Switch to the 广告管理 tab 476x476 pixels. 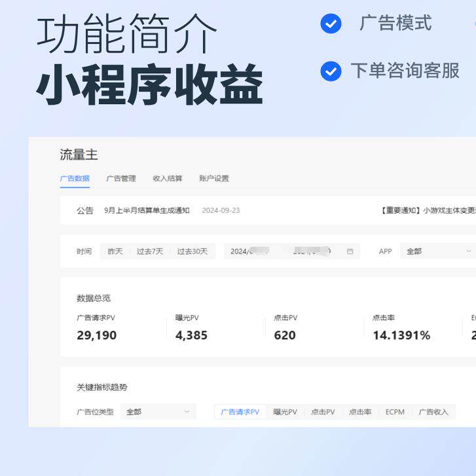[x=121, y=179]
